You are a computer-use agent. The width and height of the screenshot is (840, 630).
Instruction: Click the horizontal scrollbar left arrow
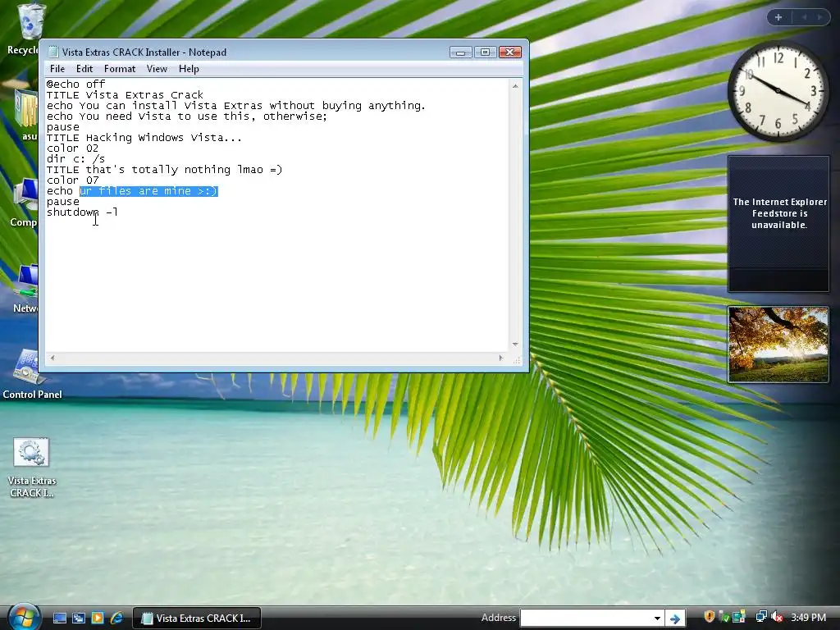click(52, 358)
